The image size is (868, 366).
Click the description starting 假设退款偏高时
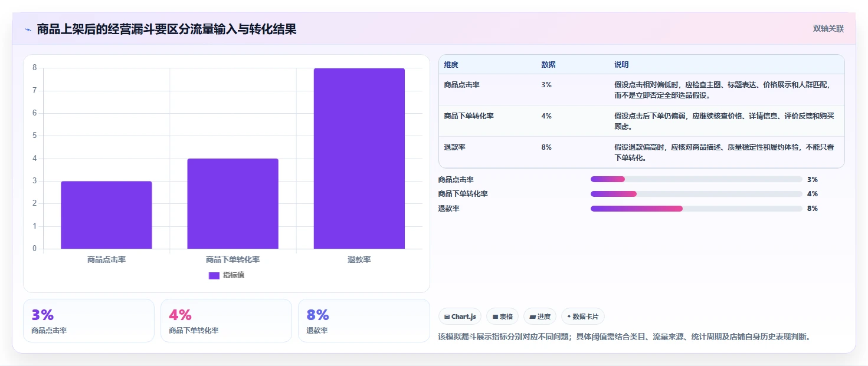pyautogui.click(x=724, y=153)
